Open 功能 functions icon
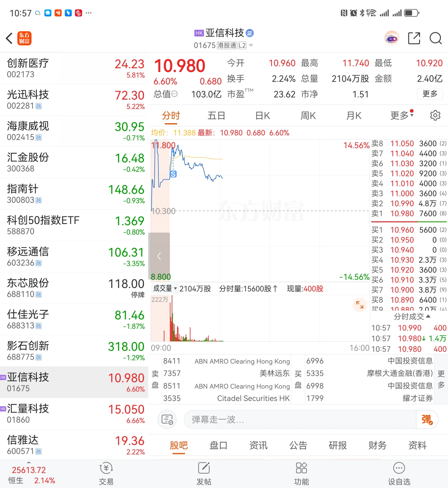Screen dimensions: 448x488 (301, 474)
